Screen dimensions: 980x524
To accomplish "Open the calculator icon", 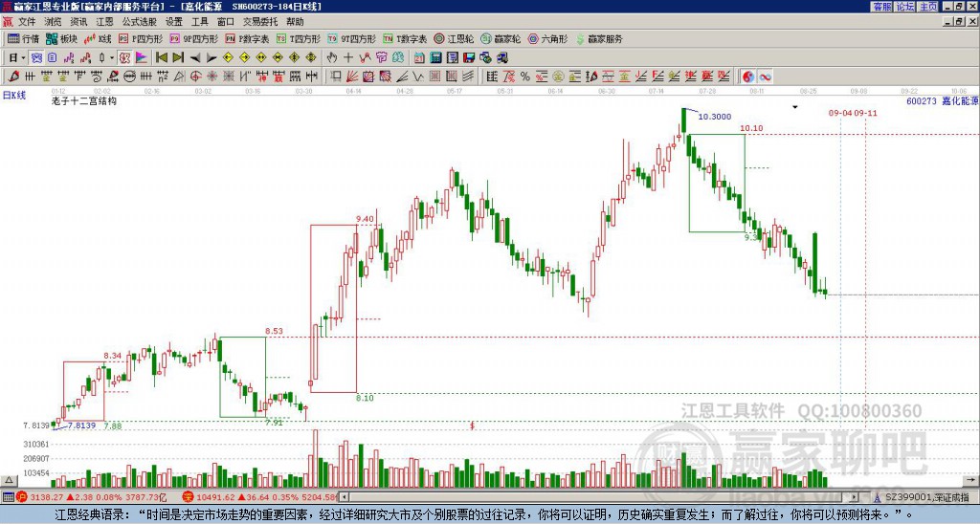I will (x=435, y=58).
